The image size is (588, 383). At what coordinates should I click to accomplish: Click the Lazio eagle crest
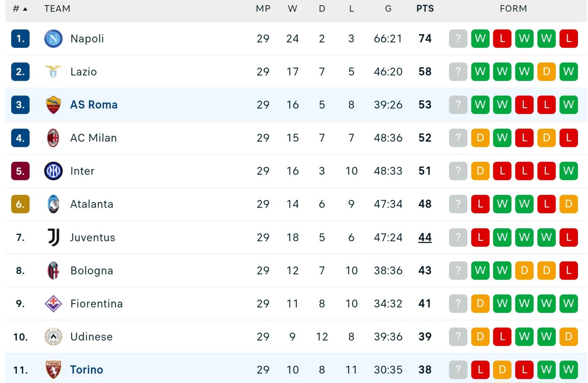53,72
